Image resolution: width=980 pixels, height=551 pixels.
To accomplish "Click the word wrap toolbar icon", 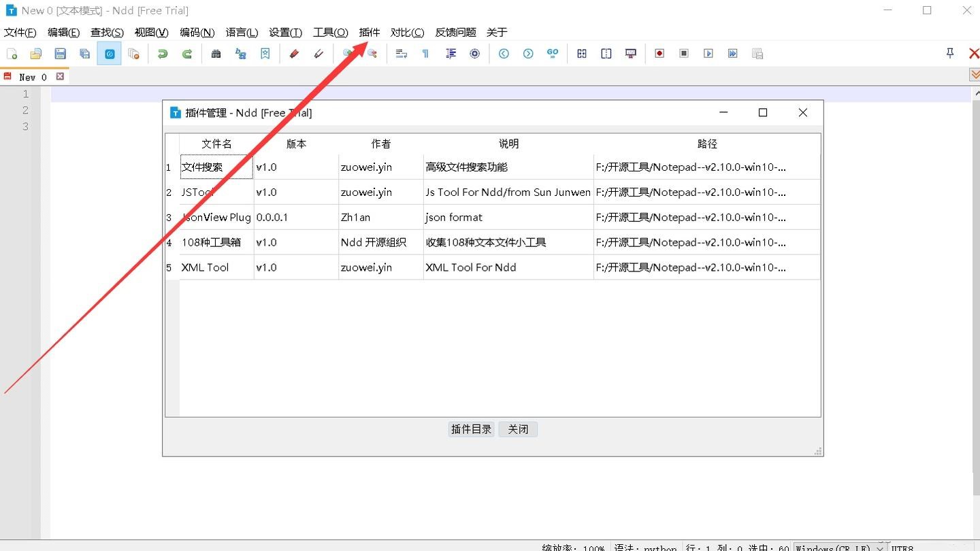I will point(402,54).
